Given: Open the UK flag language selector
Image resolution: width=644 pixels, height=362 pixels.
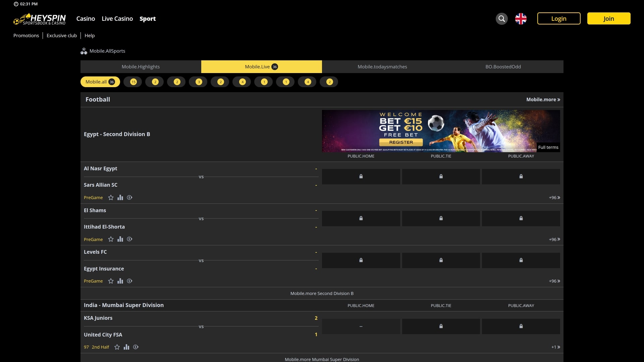Looking at the screenshot, I should click(521, 19).
